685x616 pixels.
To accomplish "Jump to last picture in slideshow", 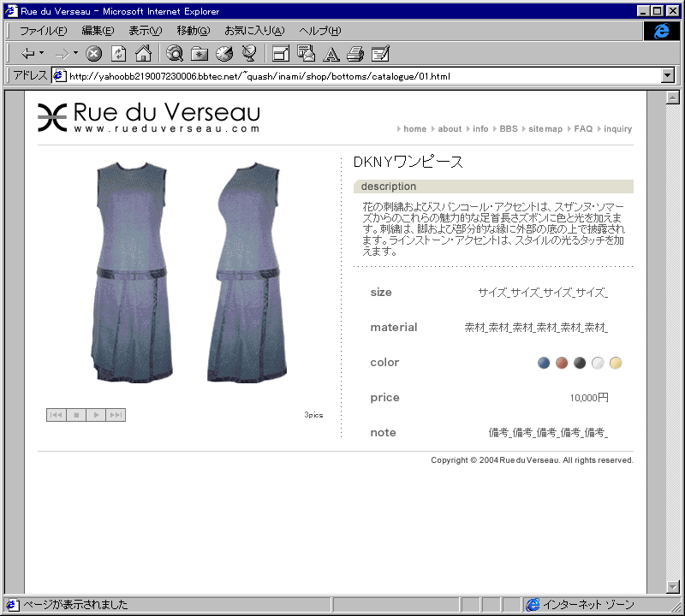I will (116, 415).
